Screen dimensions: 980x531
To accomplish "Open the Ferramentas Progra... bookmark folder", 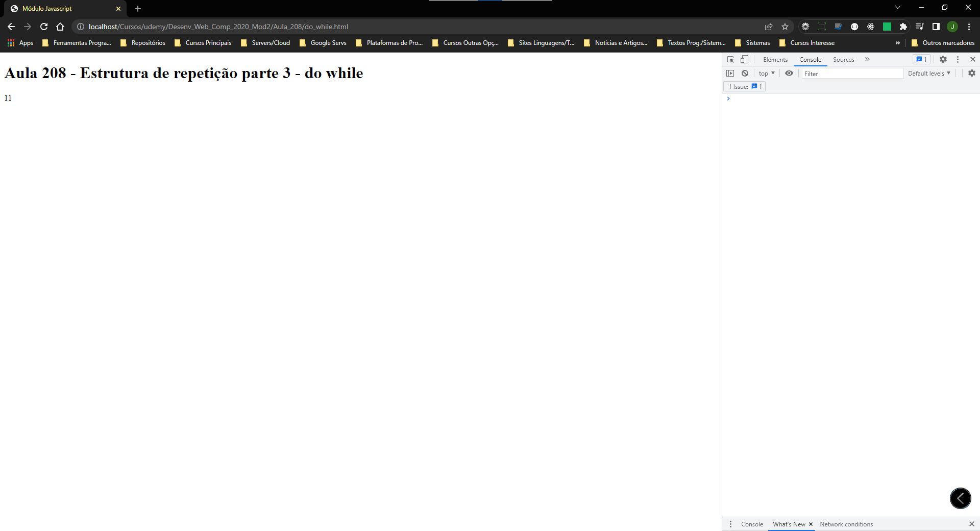I will (77, 43).
